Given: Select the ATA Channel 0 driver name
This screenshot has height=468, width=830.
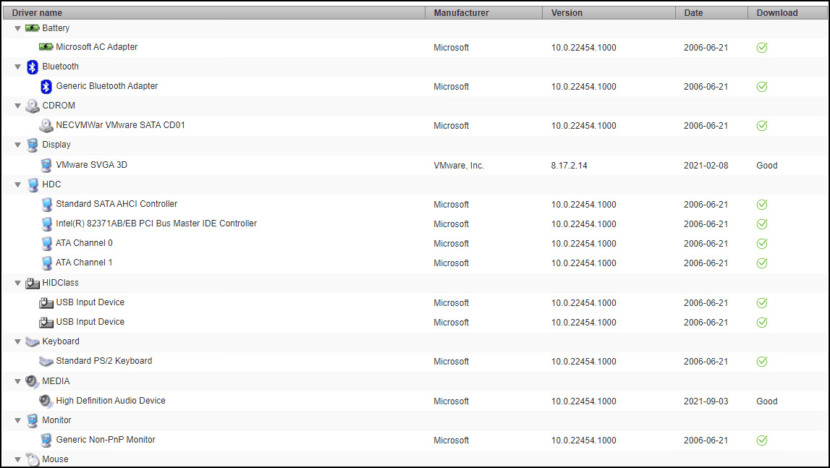Looking at the screenshot, I should pyautogui.click(x=84, y=243).
